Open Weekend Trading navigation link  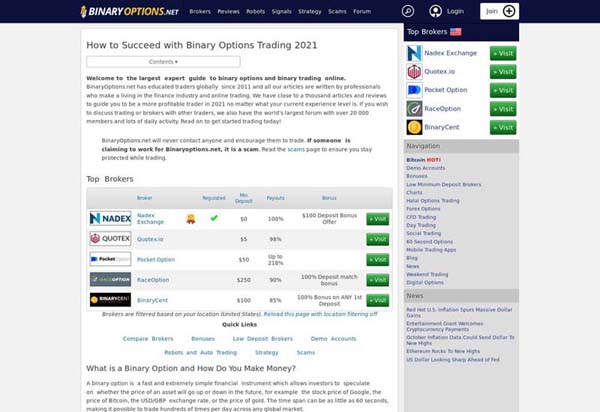pos(427,274)
